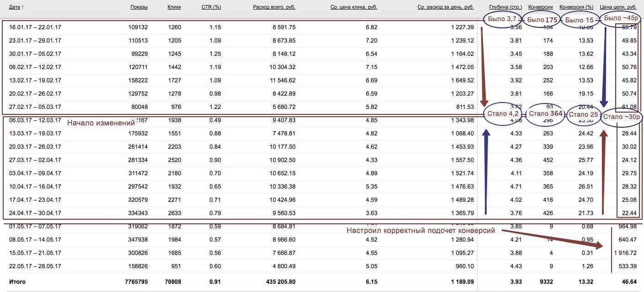The height and width of the screenshot is (292, 644).
Task: Click the sort arrow next to Дата
Action: pos(23,7)
